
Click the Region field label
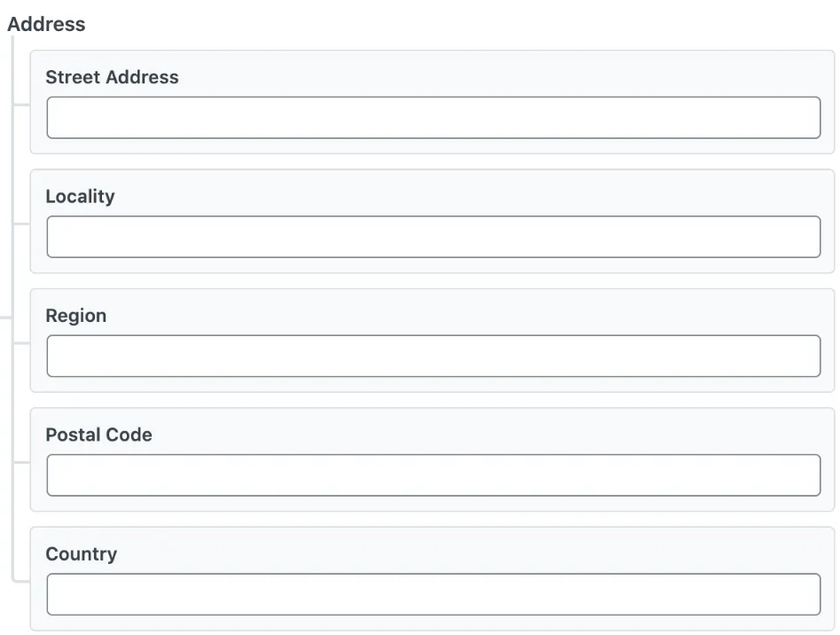coord(76,316)
